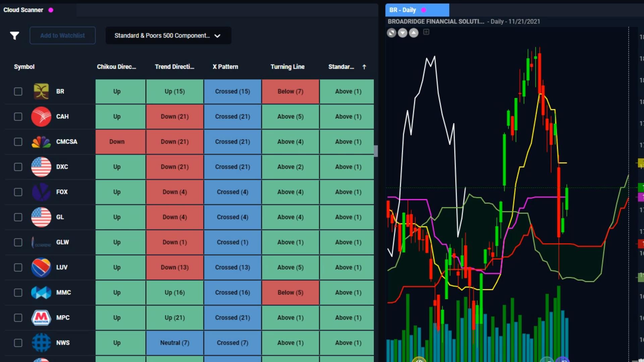
Task: Click the diagonal expand chart icon
Action: click(391, 33)
